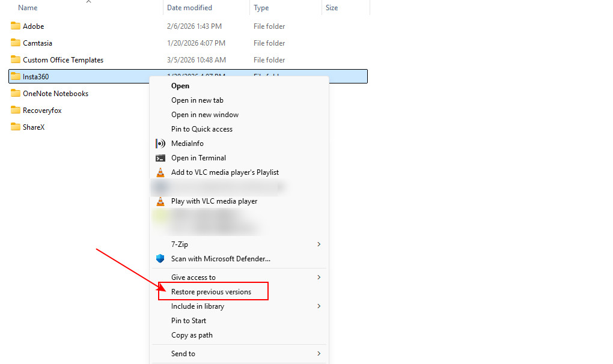Choose Open in new window

205,115
